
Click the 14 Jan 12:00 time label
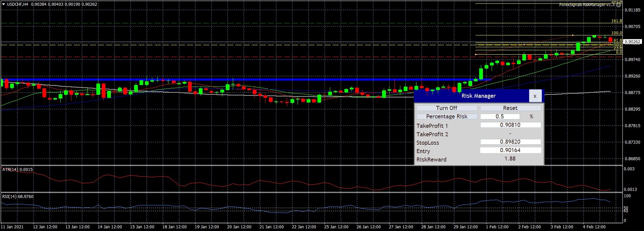click(x=110, y=227)
